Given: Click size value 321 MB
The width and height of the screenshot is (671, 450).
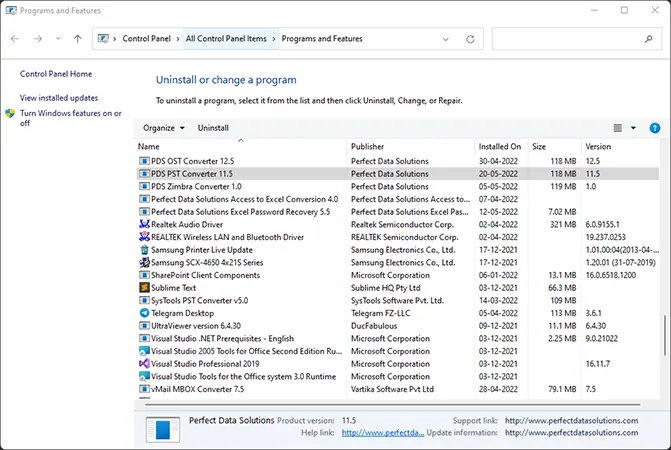Looking at the screenshot, I should tap(563, 225).
